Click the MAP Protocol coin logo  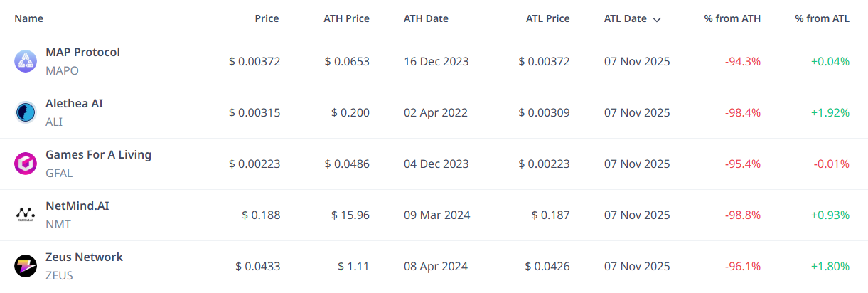(26, 62)
